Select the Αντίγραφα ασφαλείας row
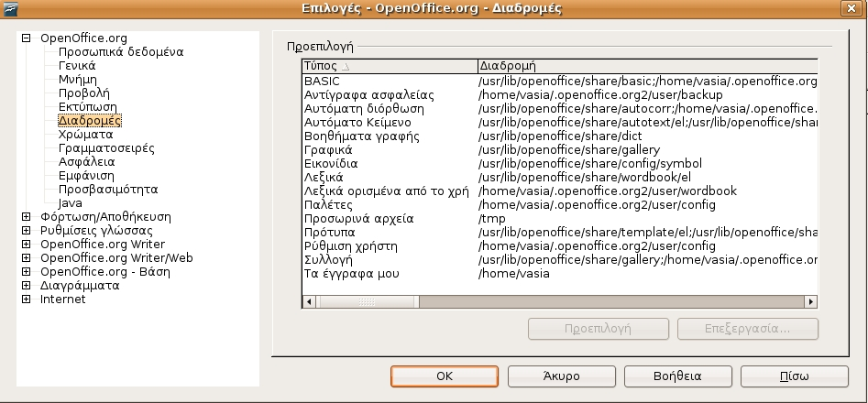The height and width of the screenshot is (403, 868). [x=560, y=95]
